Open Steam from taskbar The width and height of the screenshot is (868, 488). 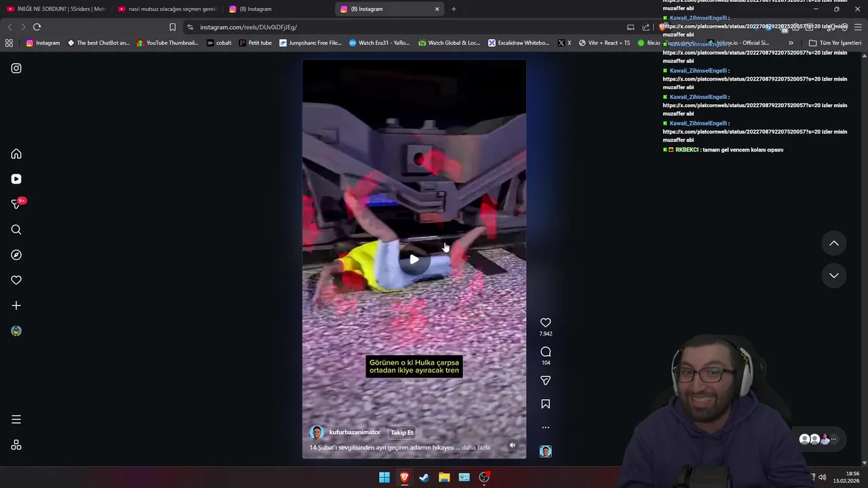pos(424,477)
